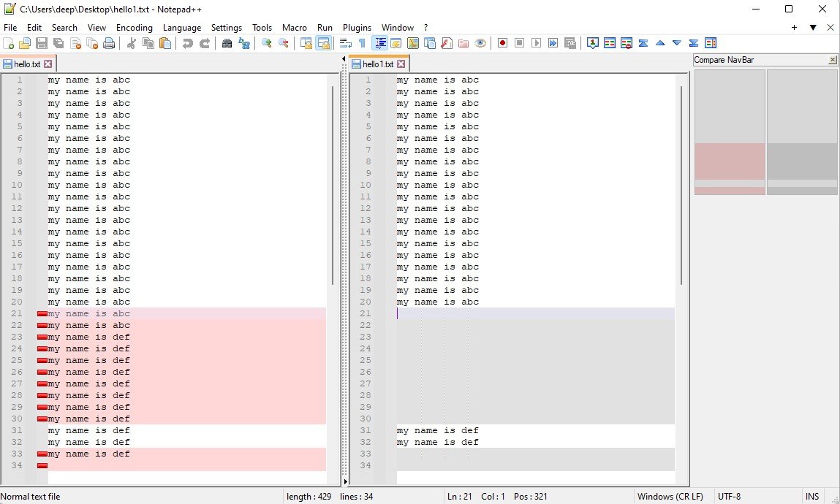Toggle file monitoring eye icon
840x504 pixels.
coord(480,43)
